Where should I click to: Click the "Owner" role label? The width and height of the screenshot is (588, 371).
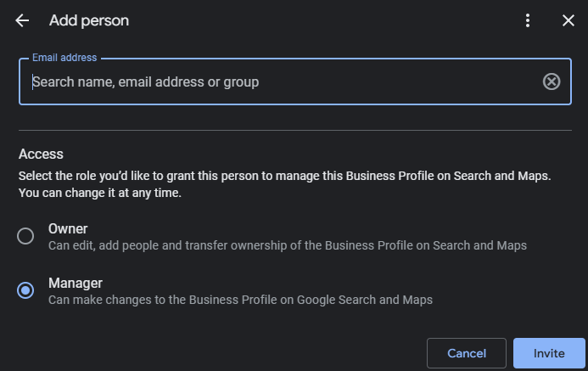pyautogui.click(x=68, y=228)
